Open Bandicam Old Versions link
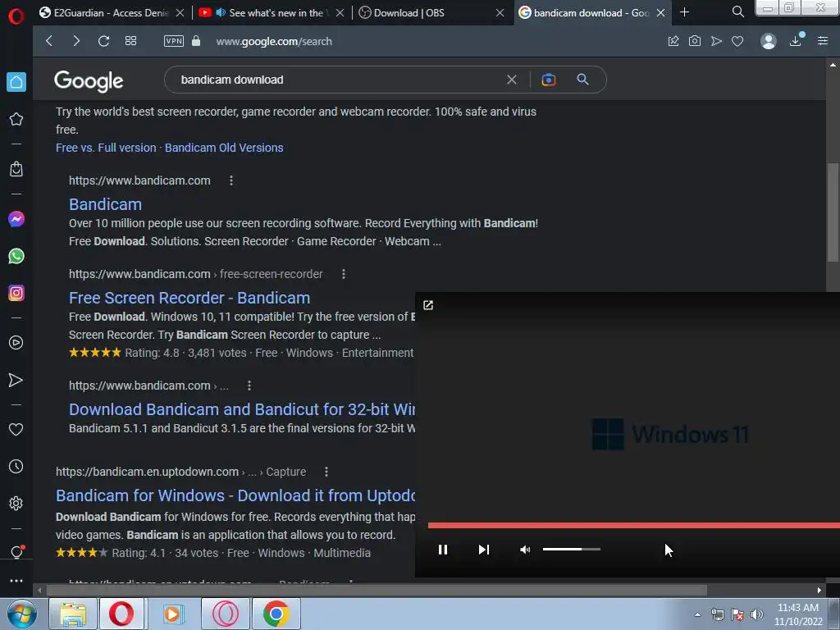The width and height of the screenshot is (840, 630). click(x=224, y=148)
